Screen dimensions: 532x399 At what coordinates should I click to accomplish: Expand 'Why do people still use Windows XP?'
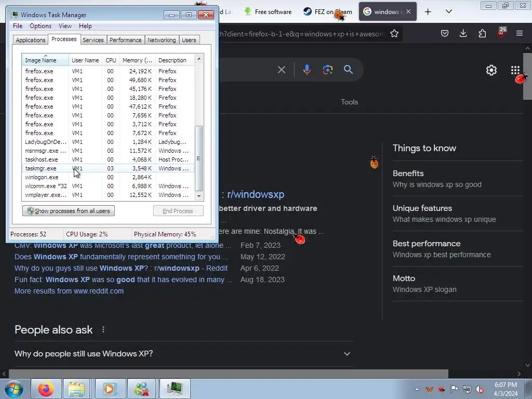pos(183,353)
